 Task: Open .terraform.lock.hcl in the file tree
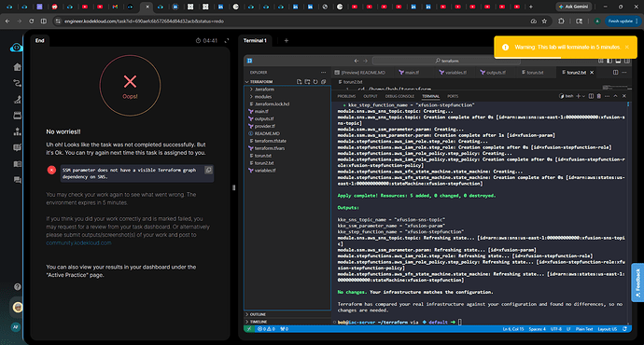[287, 103]
